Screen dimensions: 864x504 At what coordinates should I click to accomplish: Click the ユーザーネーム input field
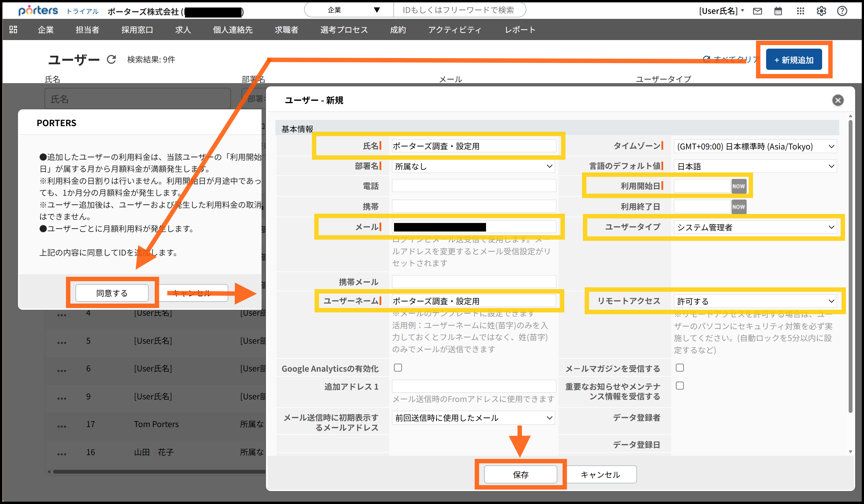pos(474,301)
